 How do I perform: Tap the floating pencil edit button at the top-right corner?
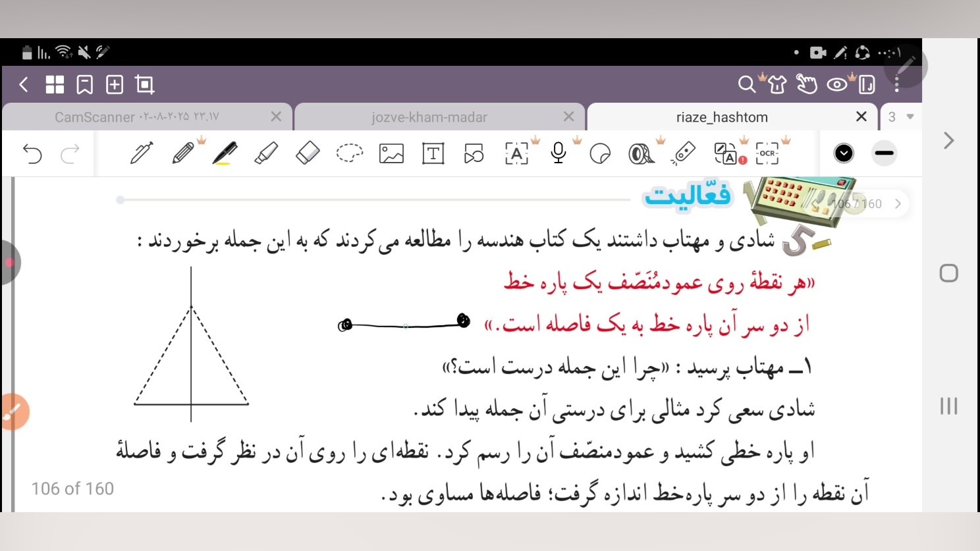pyautogui.click(x=906, y=66)
